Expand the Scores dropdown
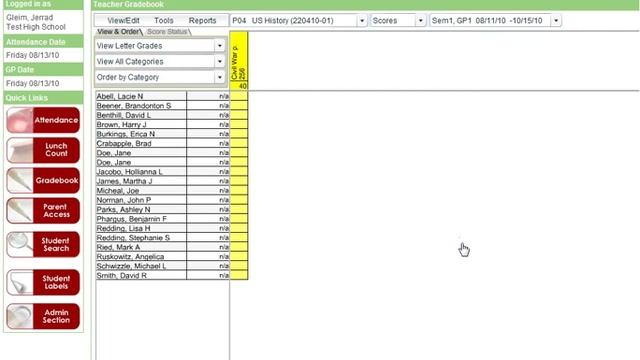This screenshot has width=640, height=360. click(420, 20)
